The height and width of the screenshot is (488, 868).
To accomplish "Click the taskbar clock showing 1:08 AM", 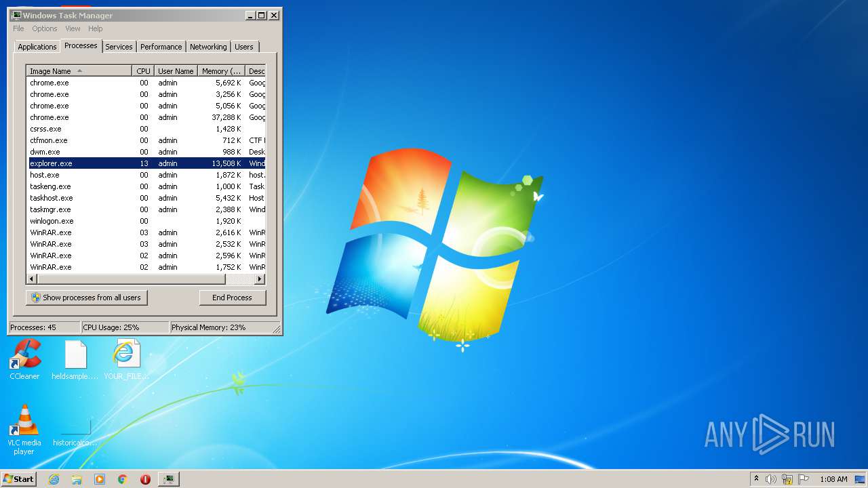I will pos(833,479).
